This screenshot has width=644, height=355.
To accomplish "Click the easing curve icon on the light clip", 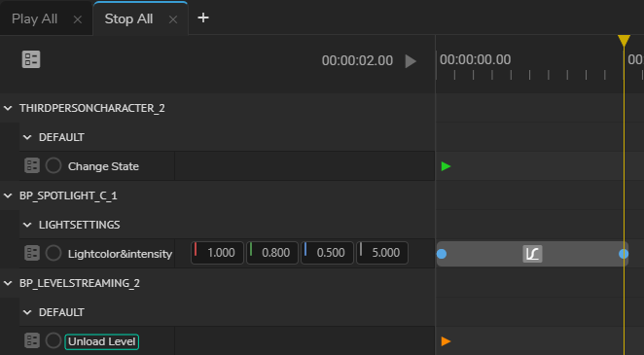I will [532, 254].
